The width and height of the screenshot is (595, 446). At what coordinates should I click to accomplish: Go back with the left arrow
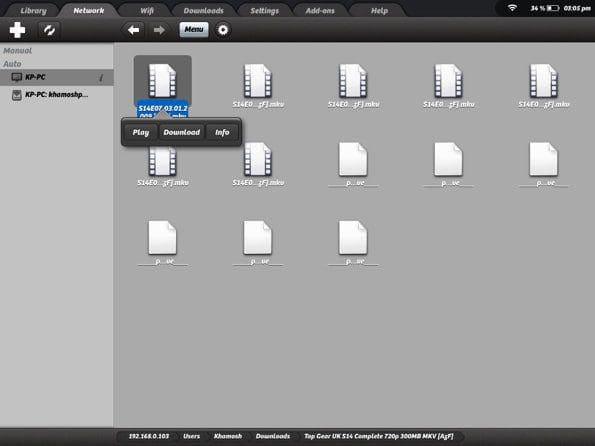133,30
